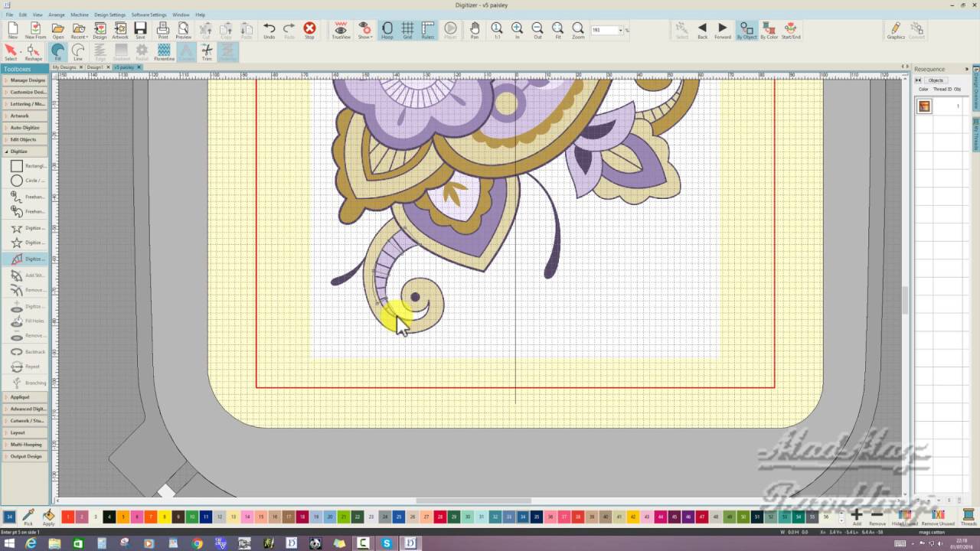This screenshot has width=980, height=551.
Task: Click the Zoom Out magnifier
Action: coord(537,31)
